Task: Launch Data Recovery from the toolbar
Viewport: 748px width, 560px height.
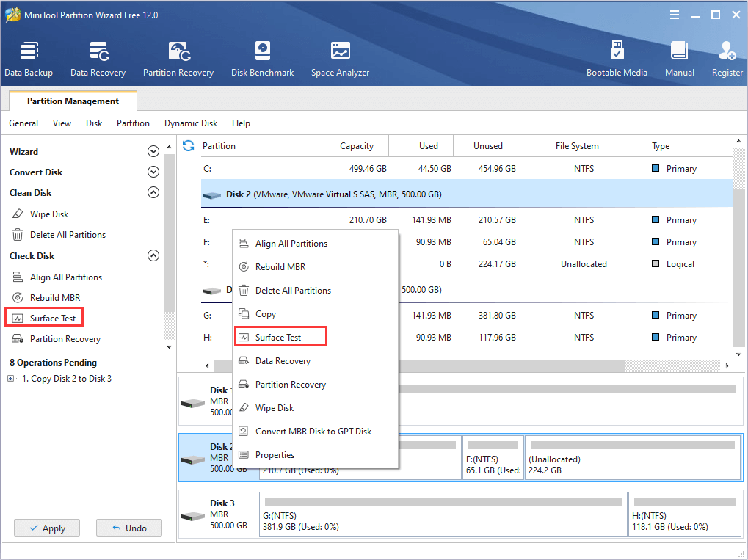Action: coord(98,59)
